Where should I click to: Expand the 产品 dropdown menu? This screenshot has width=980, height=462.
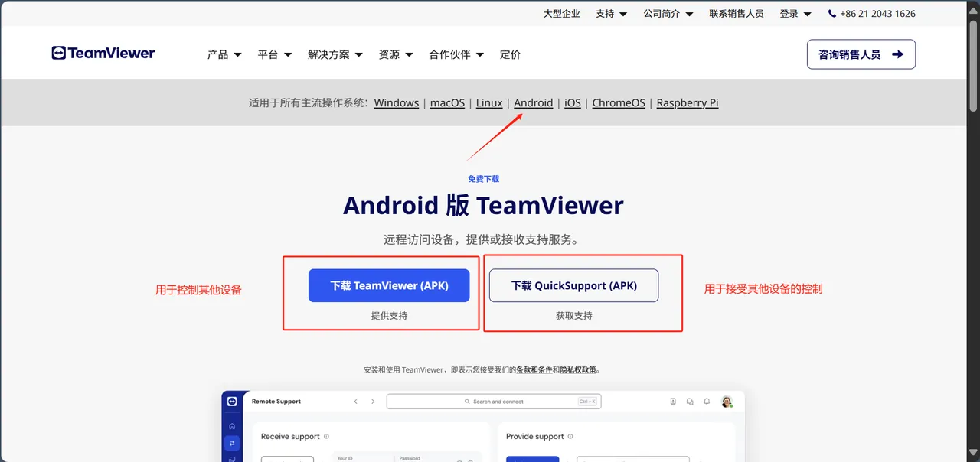pyautogui.click(x=224, y=54)
